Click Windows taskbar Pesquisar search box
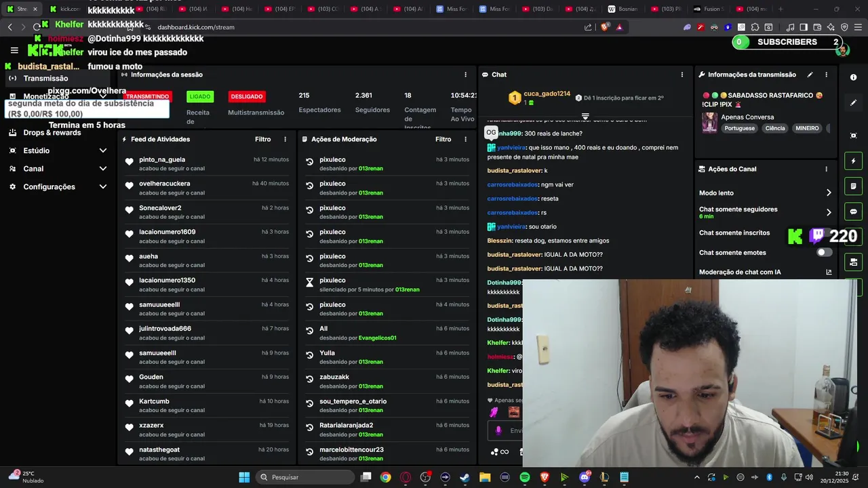Screen dimensions: 868x488 [x=305, y=477]
